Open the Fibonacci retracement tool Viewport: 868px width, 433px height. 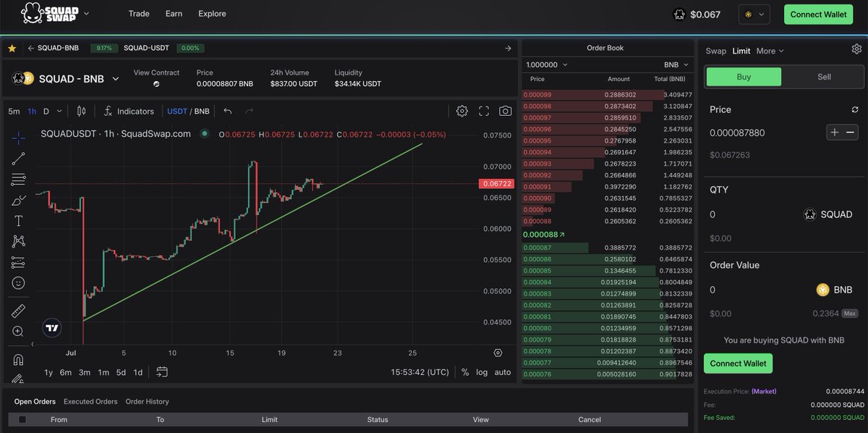tap(18, 179)
